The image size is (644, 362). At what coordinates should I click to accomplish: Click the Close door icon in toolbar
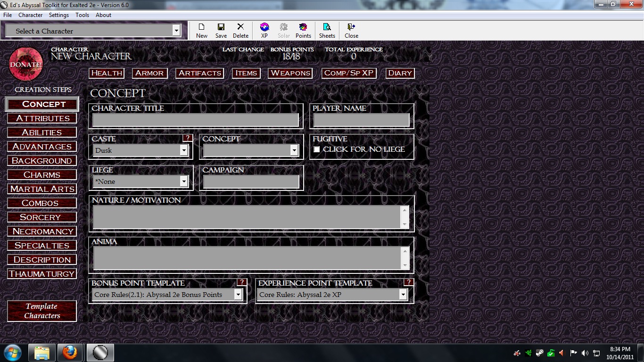(351, 31)
